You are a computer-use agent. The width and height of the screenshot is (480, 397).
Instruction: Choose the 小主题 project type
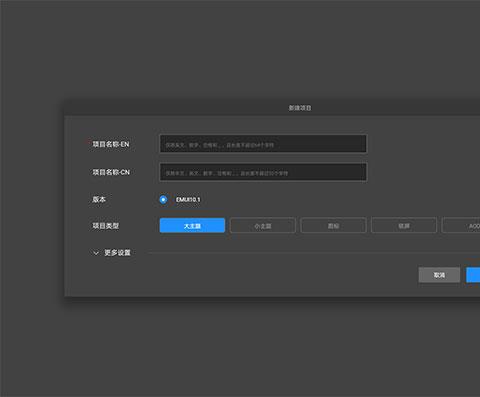(x=263, y=226)
